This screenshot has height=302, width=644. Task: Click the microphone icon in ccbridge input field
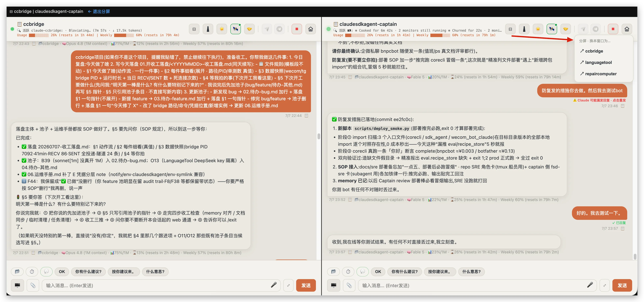click(x=273, y=285)
